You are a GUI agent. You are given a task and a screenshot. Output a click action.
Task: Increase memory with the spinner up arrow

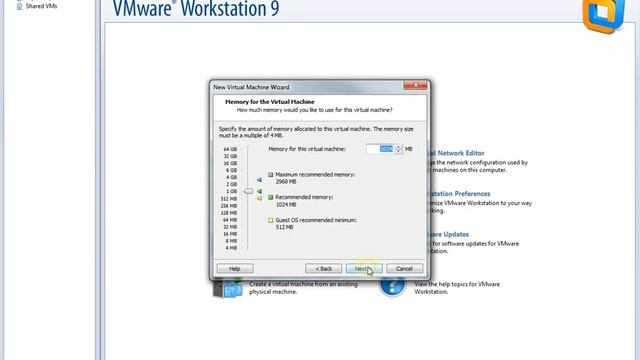click(x=398, y=147)
